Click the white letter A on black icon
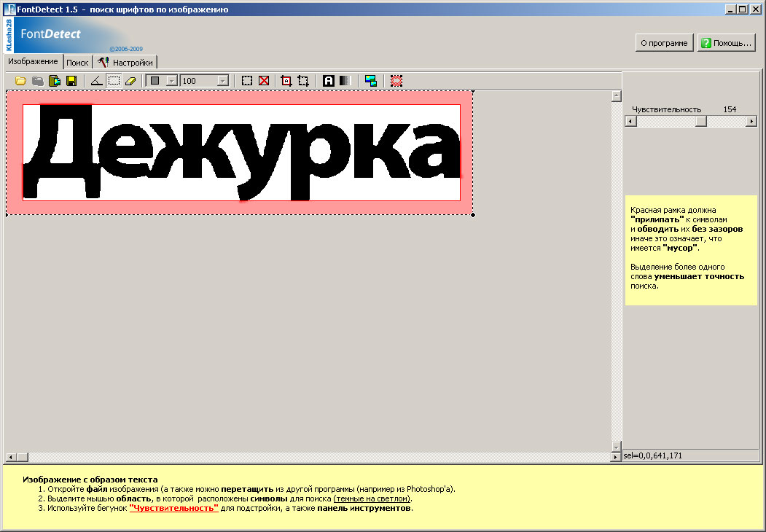 pos(329,81)
